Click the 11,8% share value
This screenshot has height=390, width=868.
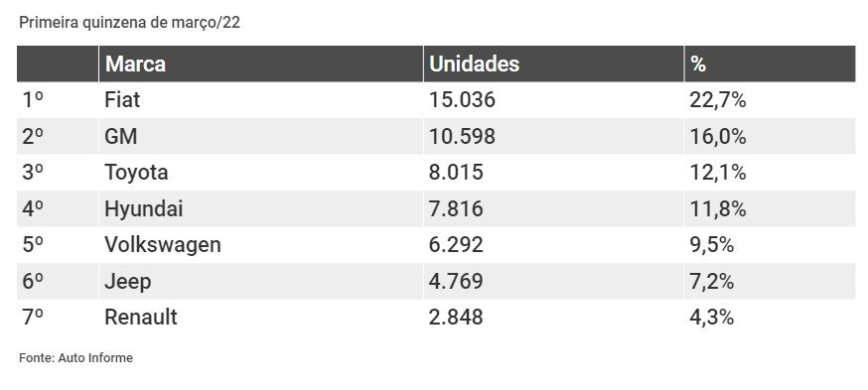tap(717, 209)
